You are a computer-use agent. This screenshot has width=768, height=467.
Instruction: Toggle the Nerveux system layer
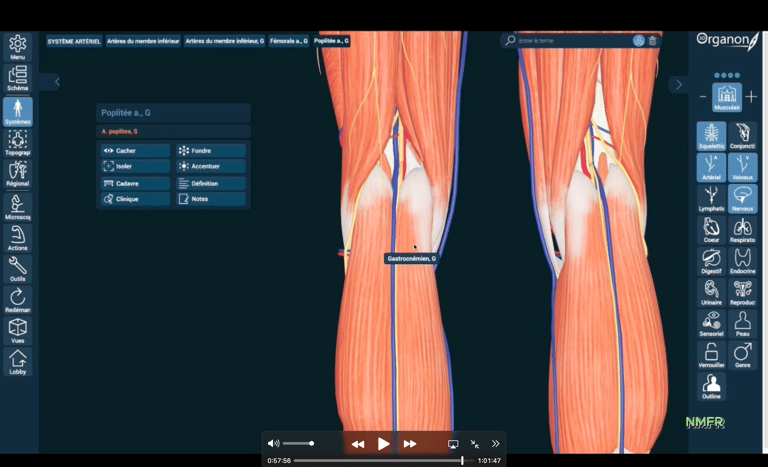743,199
